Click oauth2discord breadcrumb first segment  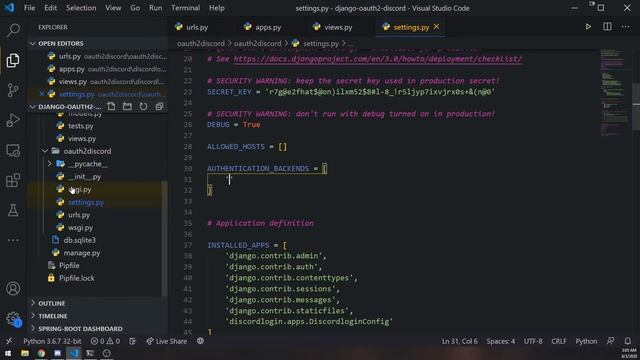pyautogui.click(x=201, y=43)
